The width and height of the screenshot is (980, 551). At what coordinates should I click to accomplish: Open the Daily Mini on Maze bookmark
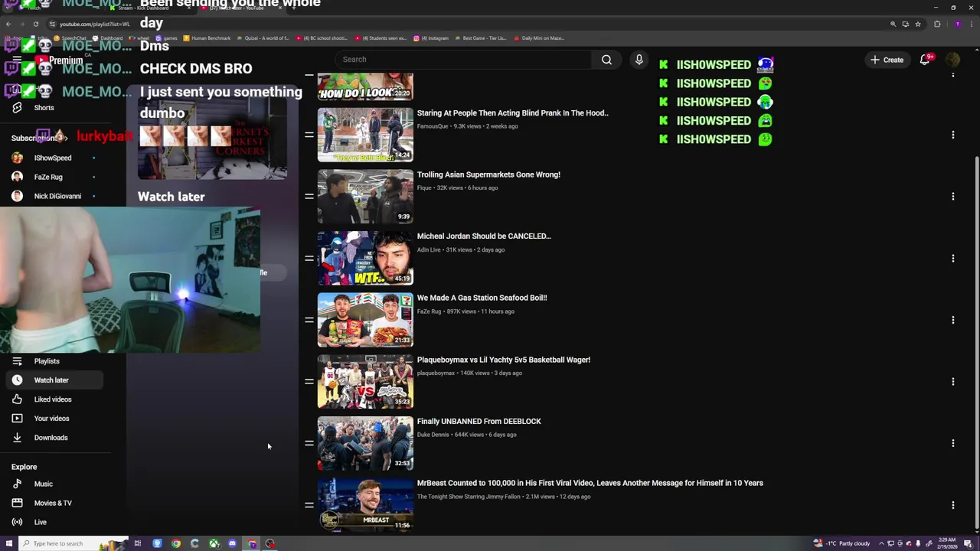click(540, 38)
